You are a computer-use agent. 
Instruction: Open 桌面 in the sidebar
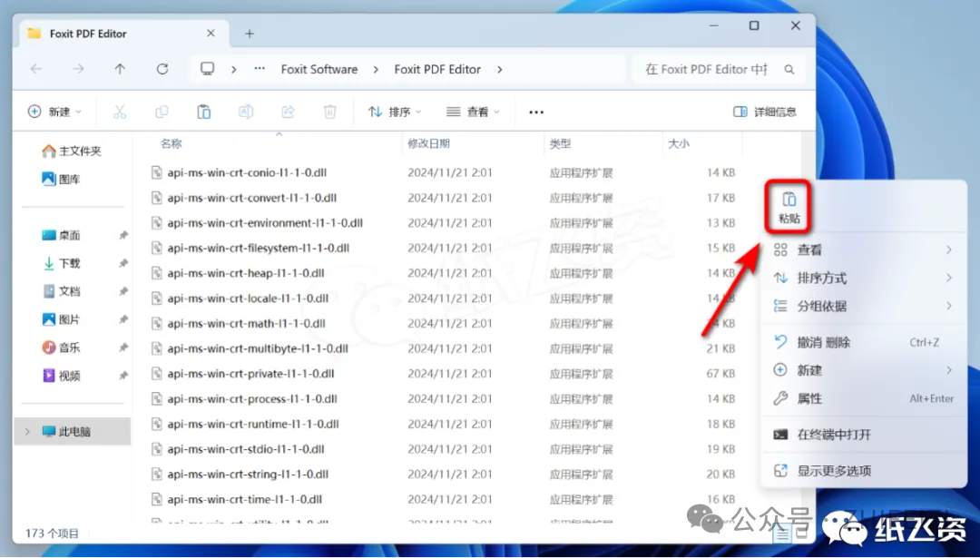point(61,236)
